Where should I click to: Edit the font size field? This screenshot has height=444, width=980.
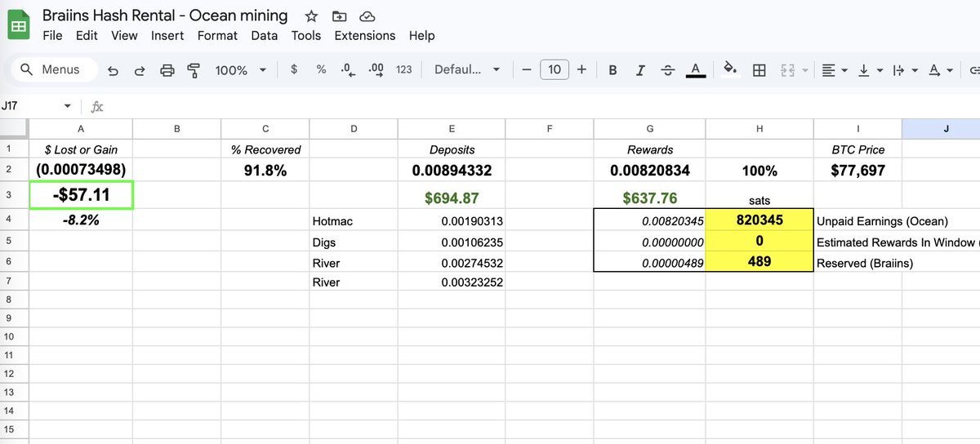555,69
